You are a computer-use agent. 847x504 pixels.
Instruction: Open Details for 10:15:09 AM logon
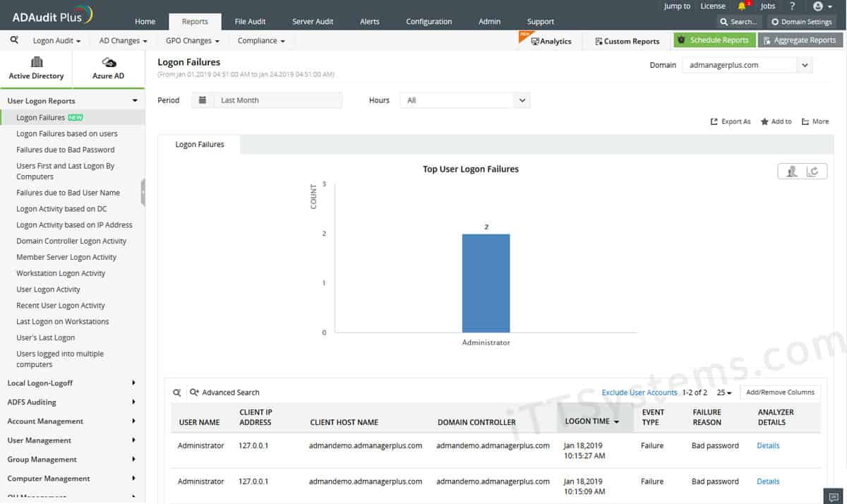coord(768,481)
